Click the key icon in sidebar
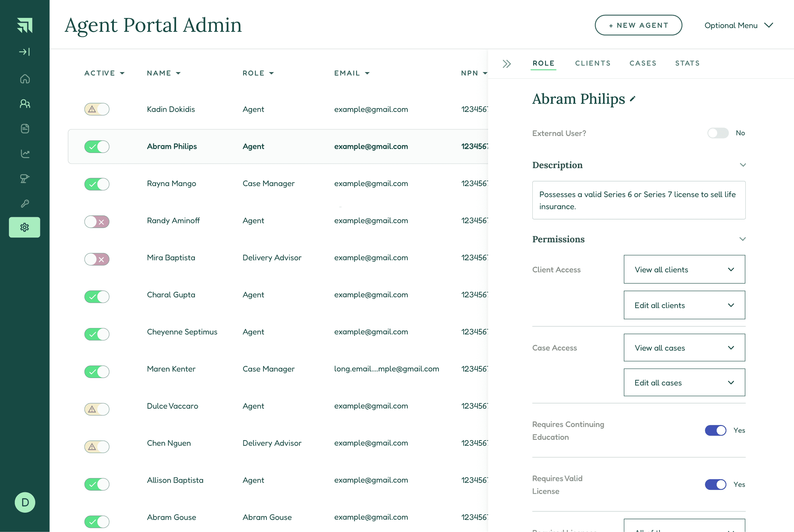This screenshot has width=794, height=532. pyautogui.click(x=25, y=203)
